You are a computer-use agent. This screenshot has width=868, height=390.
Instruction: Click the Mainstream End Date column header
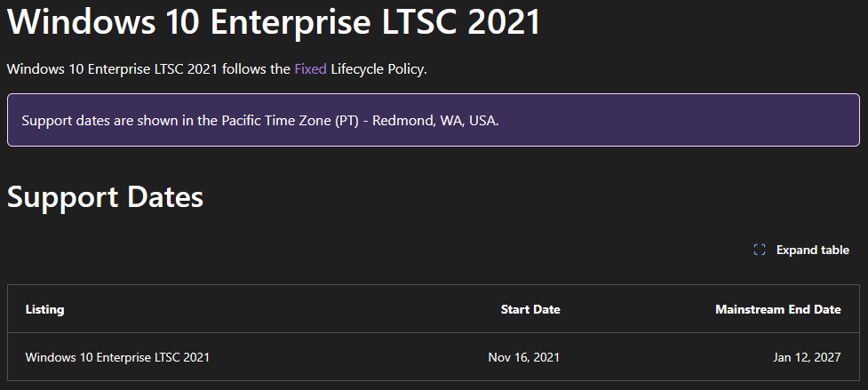777,310
